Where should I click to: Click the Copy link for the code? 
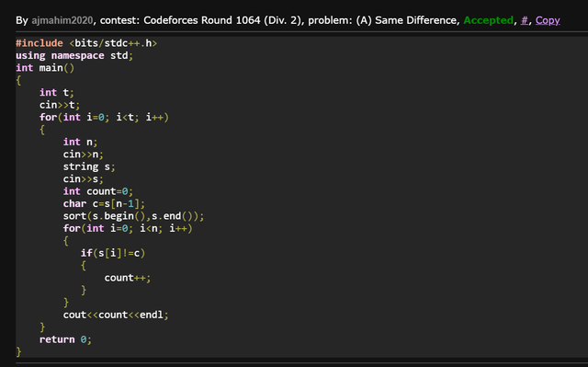coord(548,20)
